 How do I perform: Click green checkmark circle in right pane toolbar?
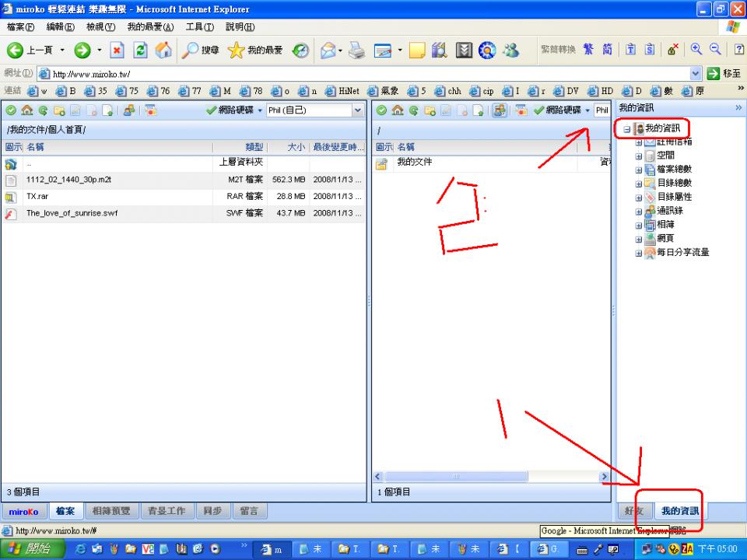381,110
